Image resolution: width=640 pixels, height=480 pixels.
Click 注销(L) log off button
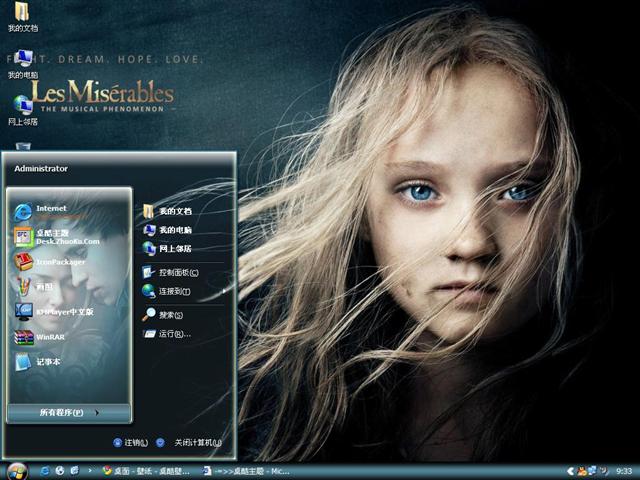click(x=131, y=443)
